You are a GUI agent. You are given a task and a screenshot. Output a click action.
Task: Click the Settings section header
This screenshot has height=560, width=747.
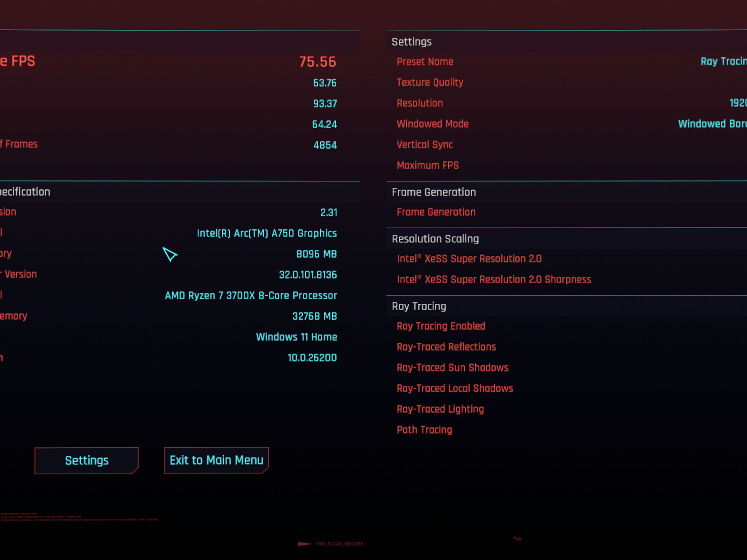tap(411, 42)
